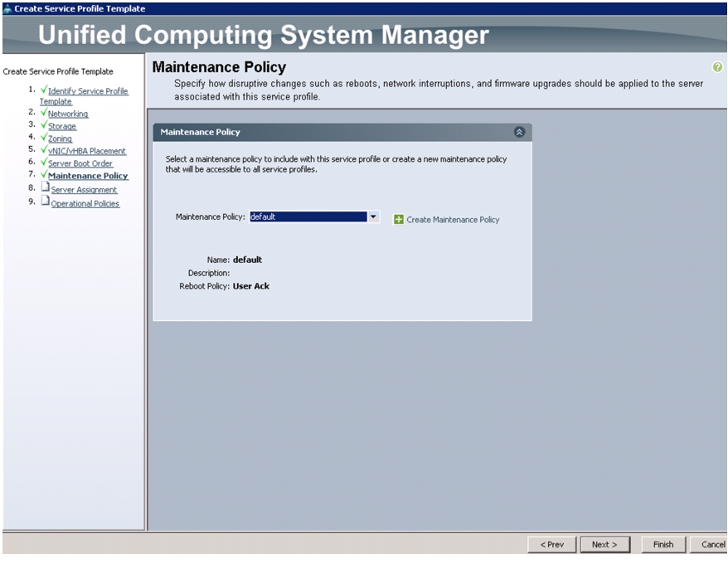Go to Operational Policies step
This screenshot has width=728, height=588.
tap(85, 204)
